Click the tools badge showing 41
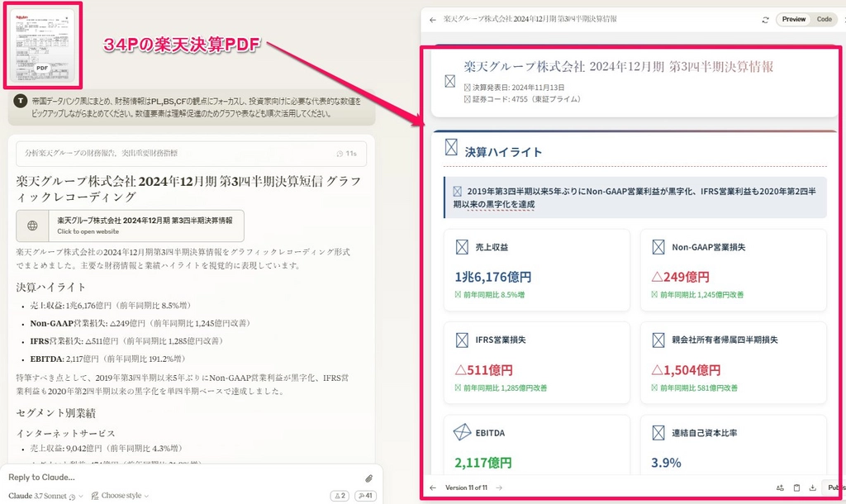The height and width of the screenshot is (504, 846). tap(365, 496)
